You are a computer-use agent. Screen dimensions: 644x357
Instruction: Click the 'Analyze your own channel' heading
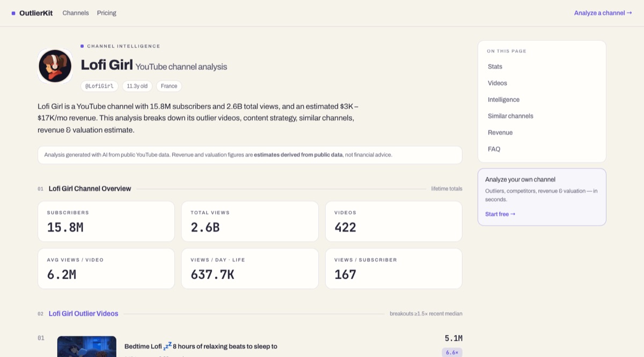(x=520, y=180)
